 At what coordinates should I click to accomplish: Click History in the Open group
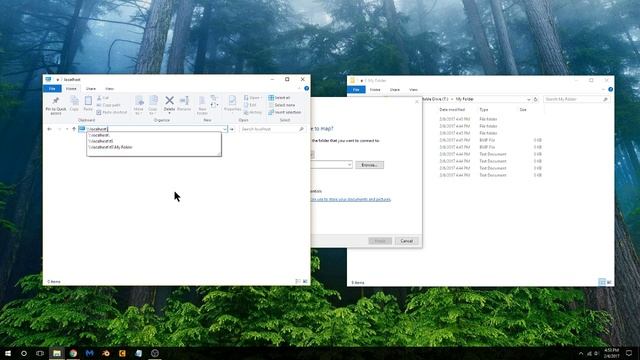point(253,112)
